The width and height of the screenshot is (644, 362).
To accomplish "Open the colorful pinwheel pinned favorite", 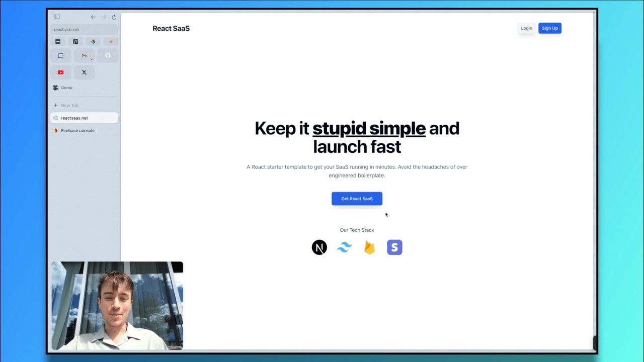I will coord(93,42).
